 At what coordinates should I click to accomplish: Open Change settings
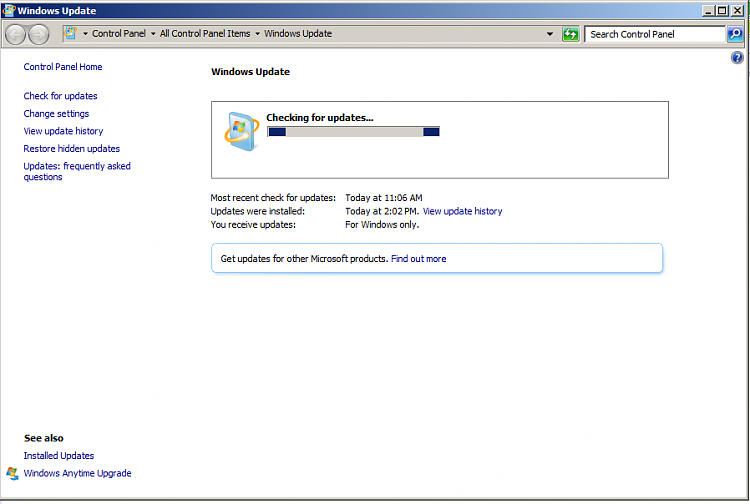pyautogui.click(x=56, y=114)
